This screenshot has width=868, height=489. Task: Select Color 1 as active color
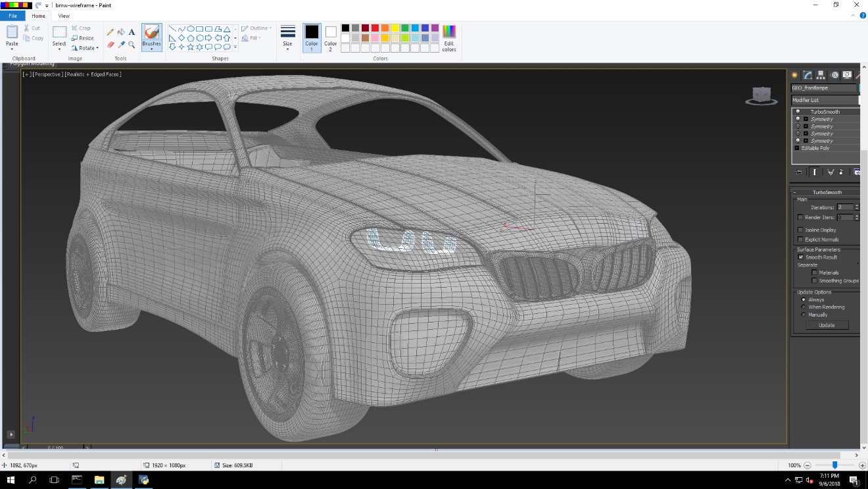pos(312,38)
